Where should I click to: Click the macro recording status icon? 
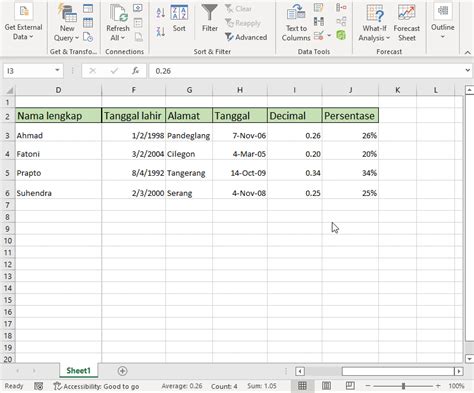pos(39,386)
